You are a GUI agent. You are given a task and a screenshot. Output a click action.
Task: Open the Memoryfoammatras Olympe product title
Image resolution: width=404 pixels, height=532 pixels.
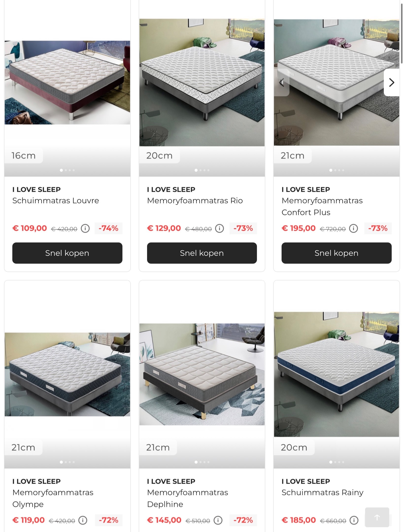coord(53,498)
